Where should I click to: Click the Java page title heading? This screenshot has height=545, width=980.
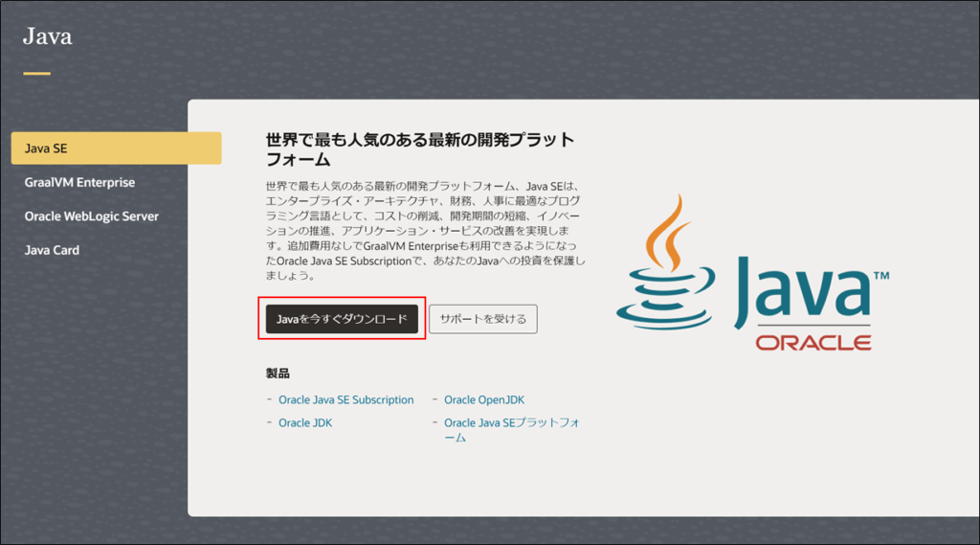click(48, 36)
